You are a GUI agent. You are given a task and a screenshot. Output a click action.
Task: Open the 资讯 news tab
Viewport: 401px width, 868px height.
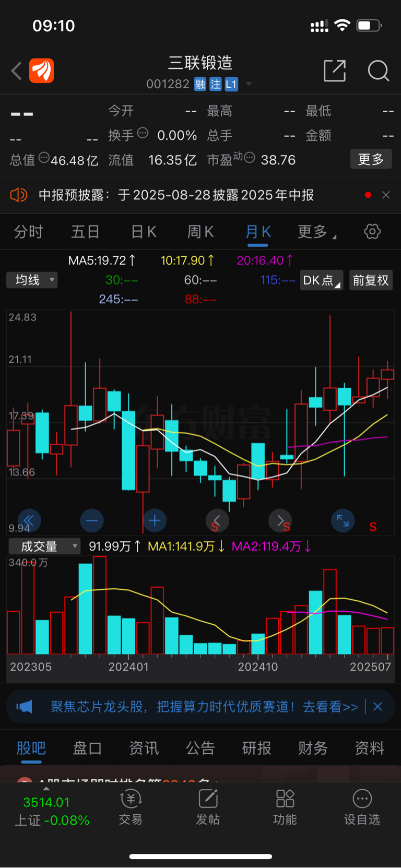pyautogui.click(x=144, y=748)
